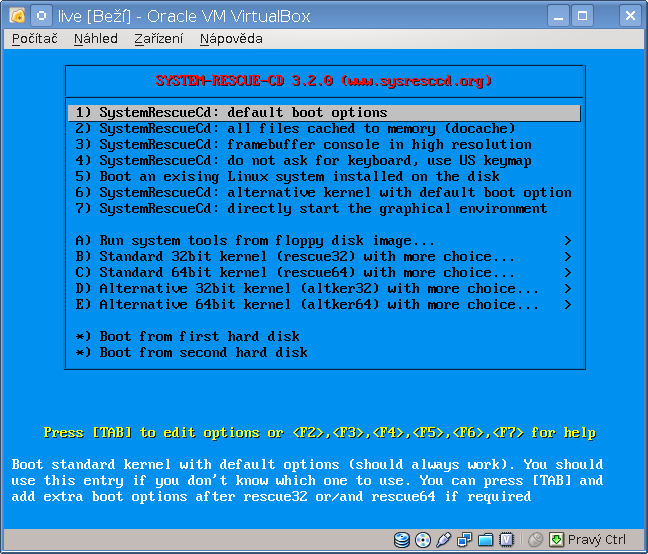Select Boot from first hard disk
The width and height of the screenshot is (648, 554).
pos(324,337)
